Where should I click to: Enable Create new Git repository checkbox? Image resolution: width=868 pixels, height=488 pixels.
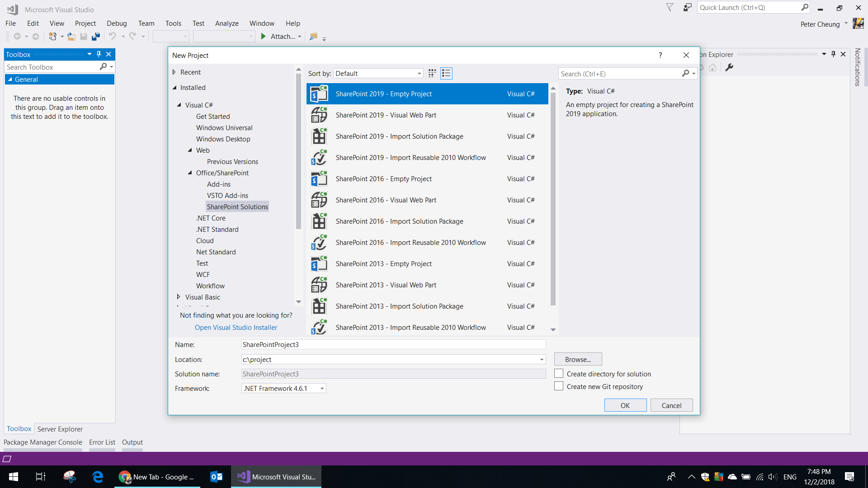(559, 386)
